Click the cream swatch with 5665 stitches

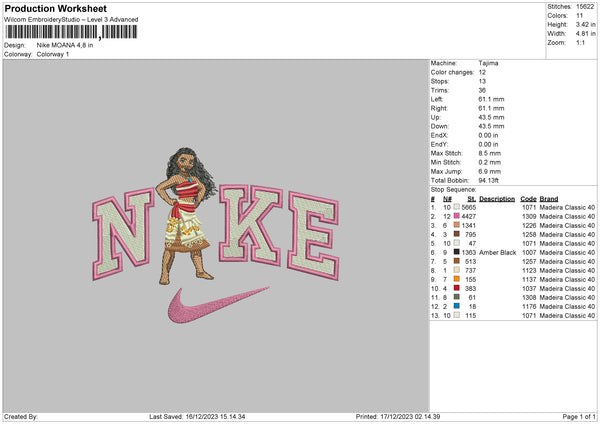click(457, 207)
